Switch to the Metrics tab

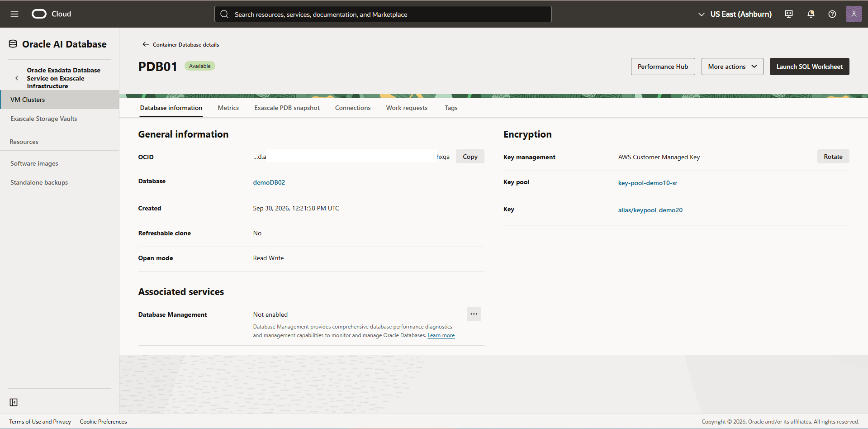click(228, 108)
